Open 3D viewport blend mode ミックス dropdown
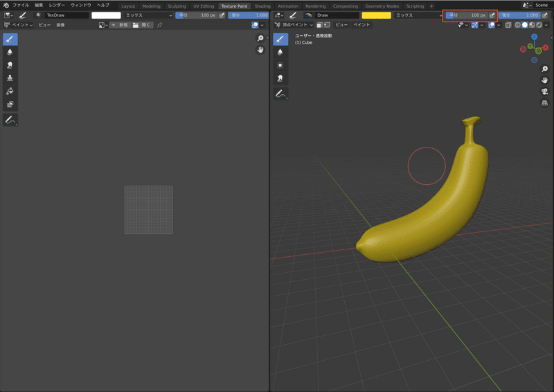The height and width of the screenshot is (392, 554). tap(418, 15)
